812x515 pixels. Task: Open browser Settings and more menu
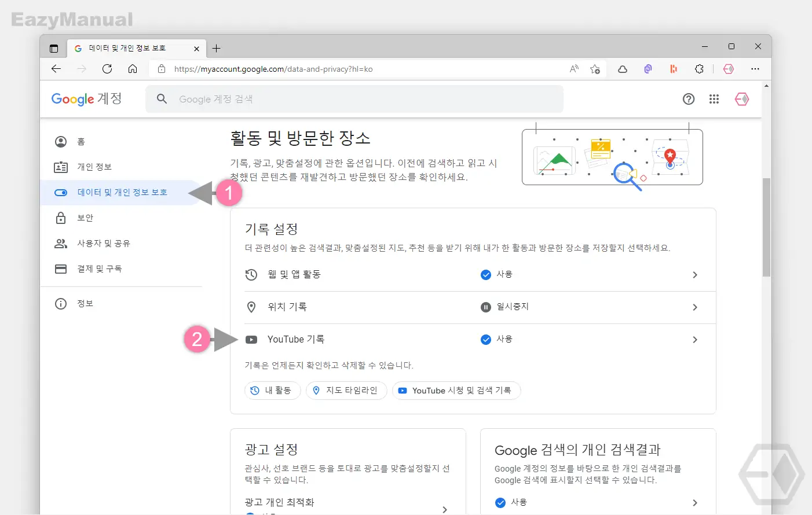755,69
